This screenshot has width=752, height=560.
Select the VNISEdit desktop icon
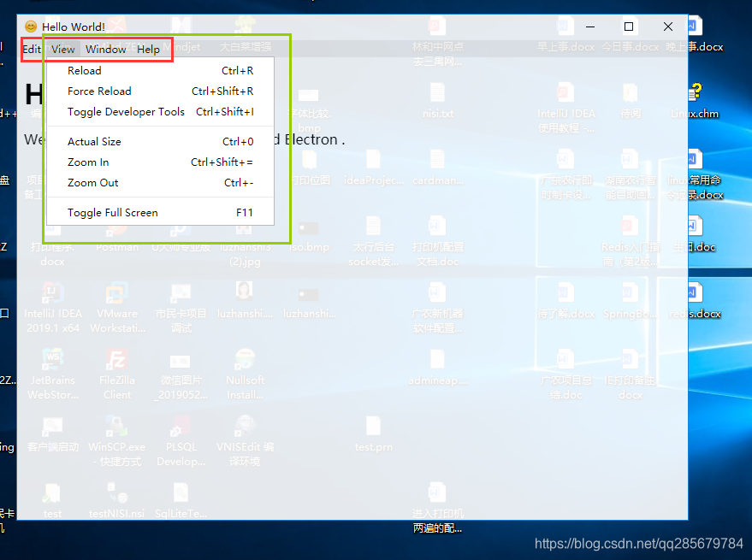tap(245, 440)
